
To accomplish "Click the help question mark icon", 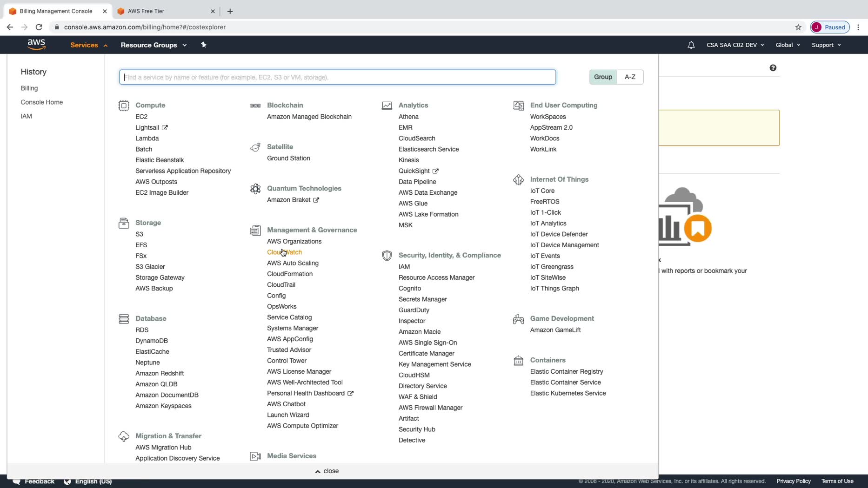I will pyautogui.click(x=773, y=68).
